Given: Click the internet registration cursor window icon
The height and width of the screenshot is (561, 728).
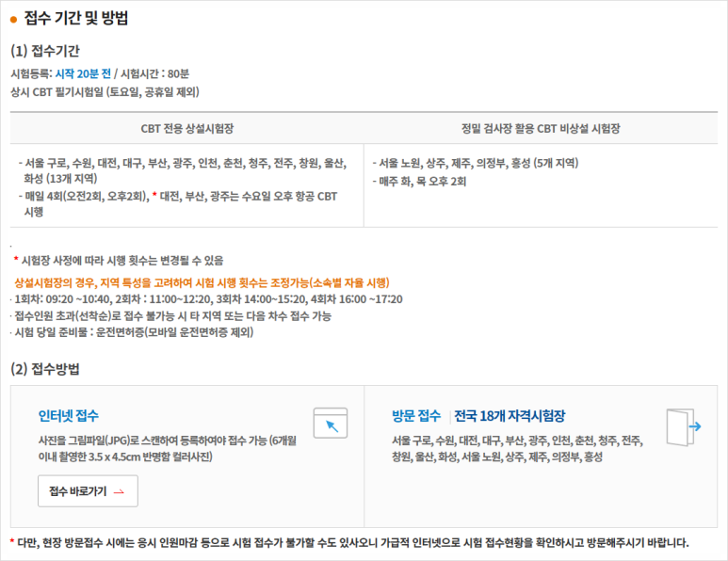Looking at the screenshot, I should [331, 424].
